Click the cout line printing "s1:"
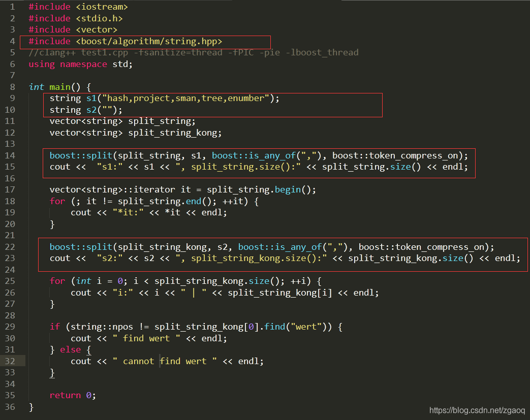Viewport: 530px width, 420px height. pyautogui.click(x=259, y=167)
